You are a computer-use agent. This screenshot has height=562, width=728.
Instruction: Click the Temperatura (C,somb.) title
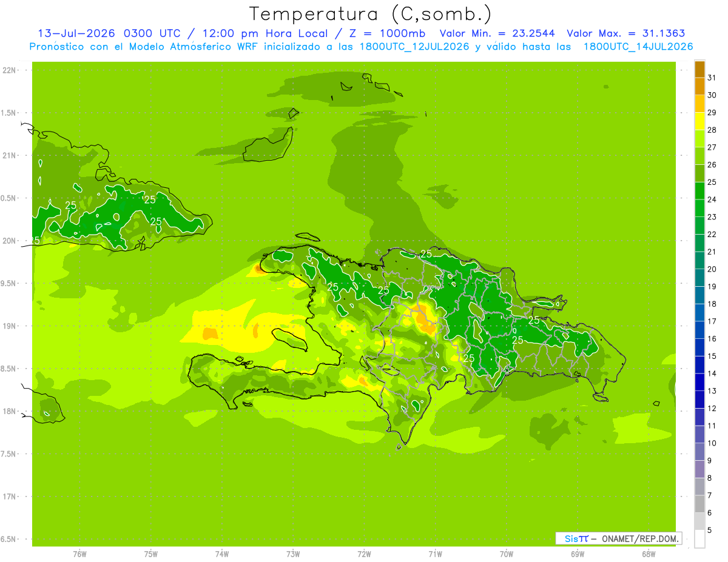click(371, 14)
